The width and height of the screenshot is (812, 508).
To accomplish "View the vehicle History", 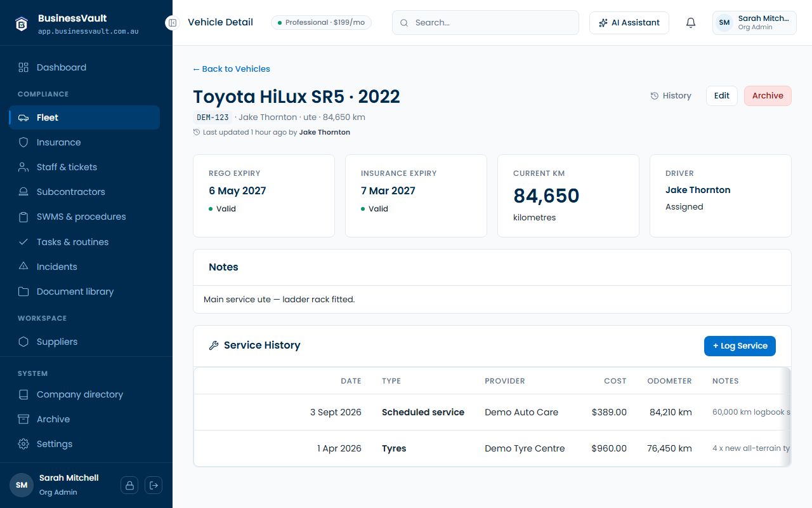I will pyautogui.click(x=671, y=96).
